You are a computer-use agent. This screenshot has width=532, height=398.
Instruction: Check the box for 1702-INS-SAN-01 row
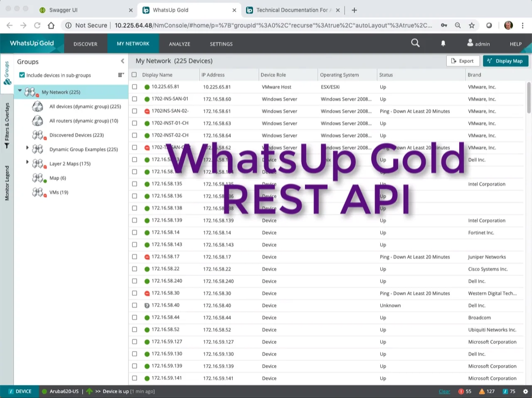click(x=134, y=99)
